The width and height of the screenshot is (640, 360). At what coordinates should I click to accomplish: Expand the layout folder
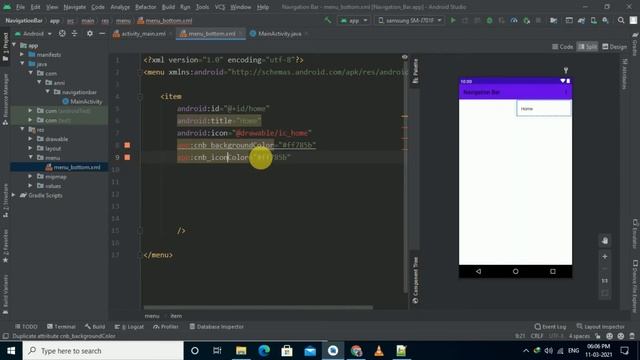pyautogui.click(x=31, y=148)
